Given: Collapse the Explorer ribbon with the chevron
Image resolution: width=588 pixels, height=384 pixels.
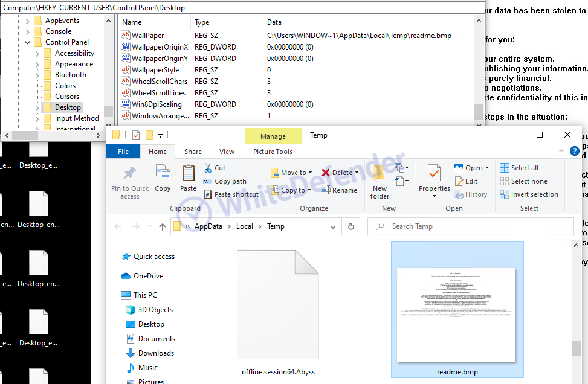Looking at the screenshot, I should click(561, 151).
